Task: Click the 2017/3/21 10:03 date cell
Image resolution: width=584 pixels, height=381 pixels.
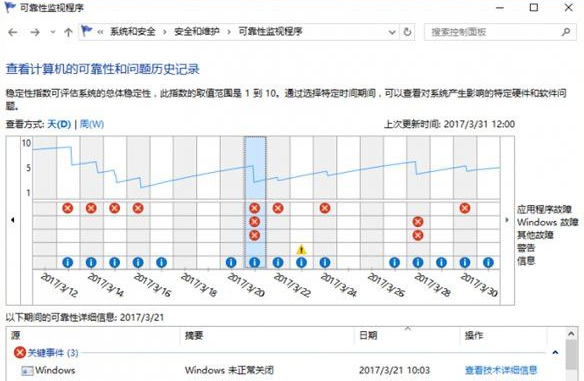Action: point(394,370)
